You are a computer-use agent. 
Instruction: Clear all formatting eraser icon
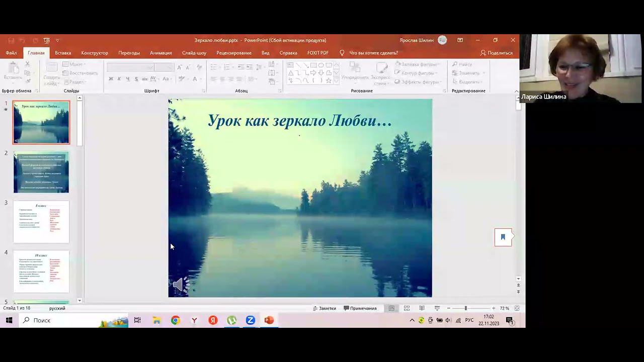[199, 67]
